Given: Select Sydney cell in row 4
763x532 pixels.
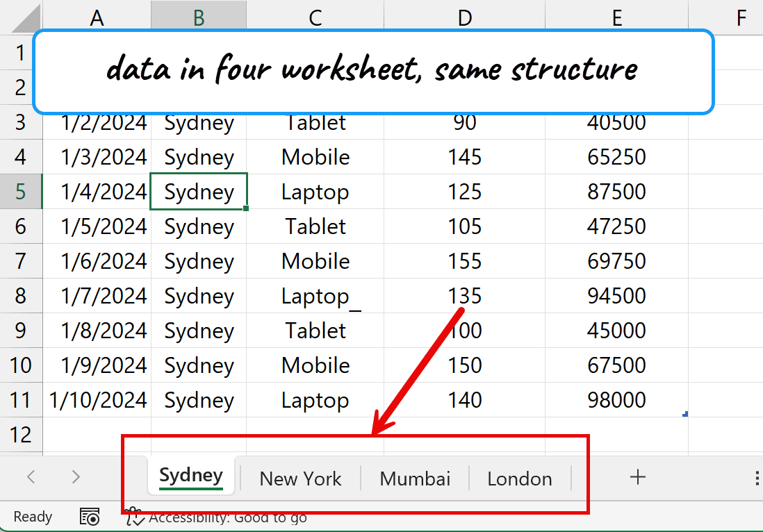Looking at the screenshot, I should [199, 157].
